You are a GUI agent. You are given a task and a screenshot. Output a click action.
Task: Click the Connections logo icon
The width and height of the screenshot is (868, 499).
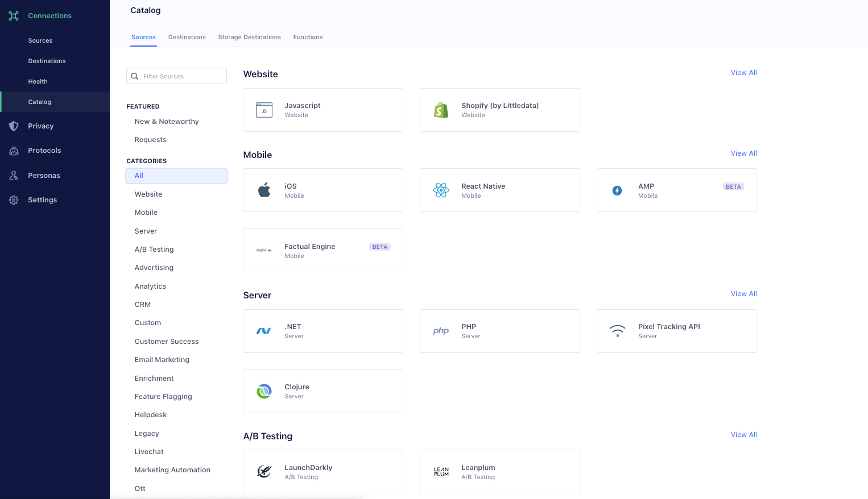click(x=14, y=16)
